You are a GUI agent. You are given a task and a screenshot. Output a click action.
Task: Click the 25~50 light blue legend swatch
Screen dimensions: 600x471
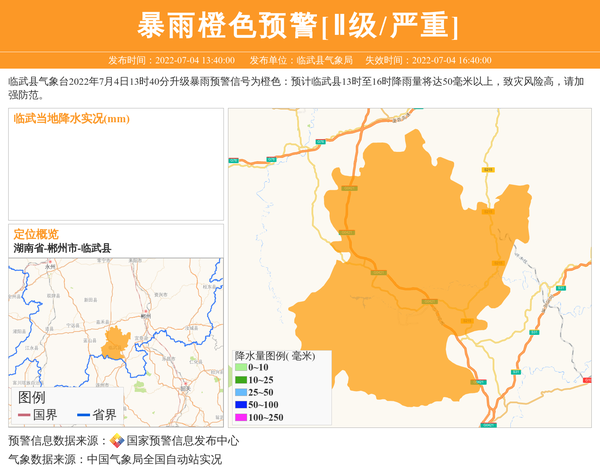[240, 393]
